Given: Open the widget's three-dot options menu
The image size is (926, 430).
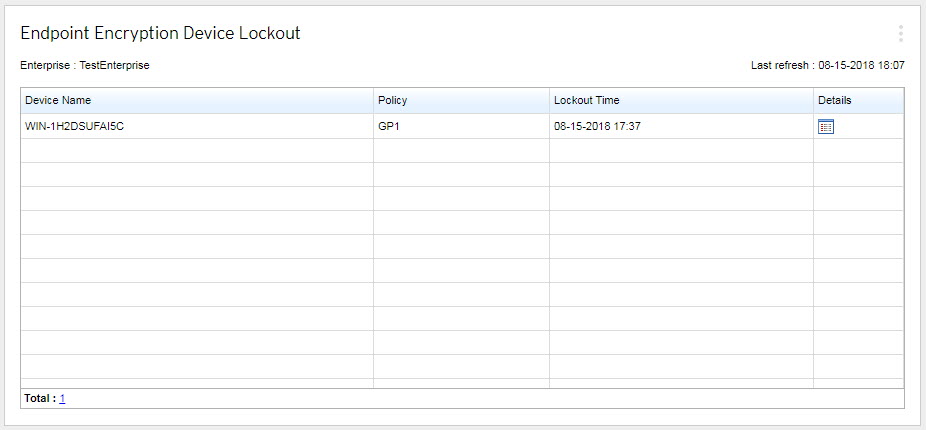Looking at the screenshot, I should 900,33.
